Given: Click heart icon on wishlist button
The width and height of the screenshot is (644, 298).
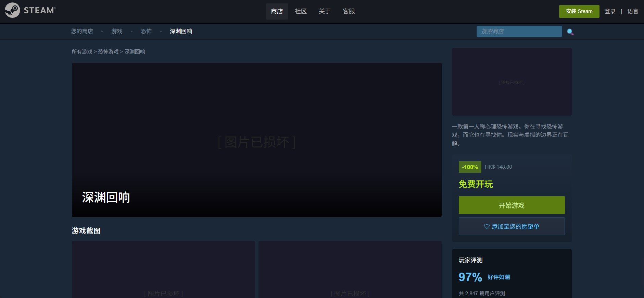Looking at the screenshot, I should coord(487,226).
